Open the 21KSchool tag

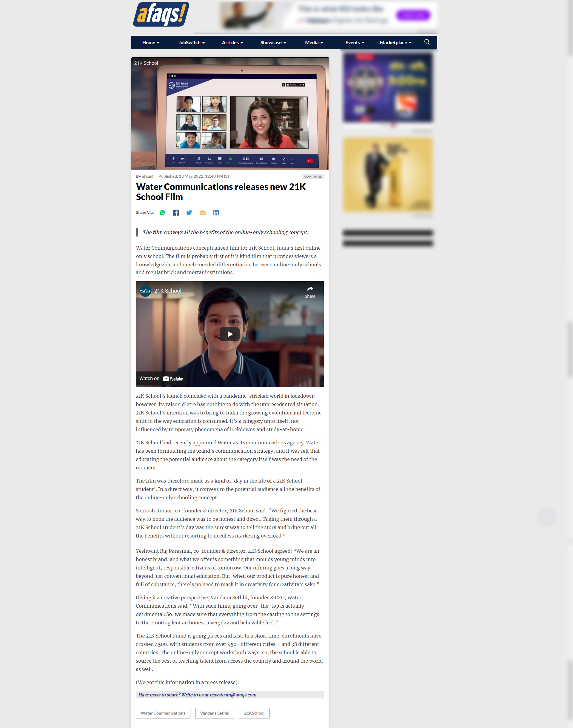pos(254,713)
